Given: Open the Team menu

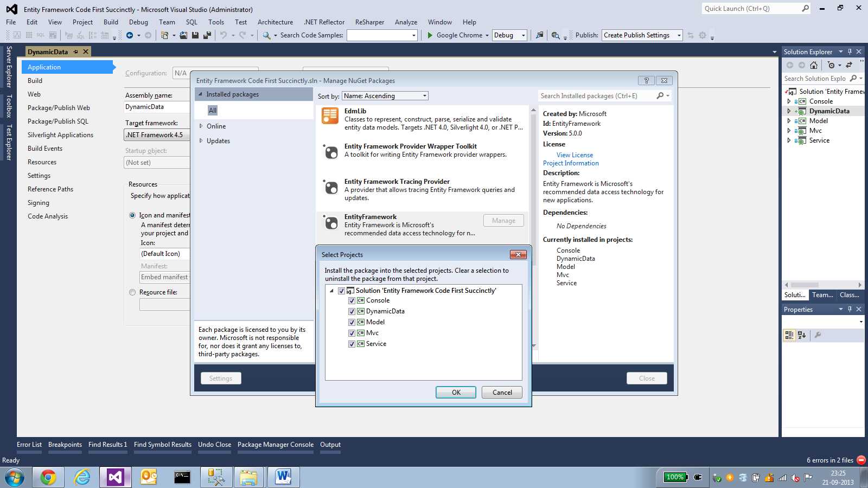Looking at the screenshot, I should click(167, 22).
